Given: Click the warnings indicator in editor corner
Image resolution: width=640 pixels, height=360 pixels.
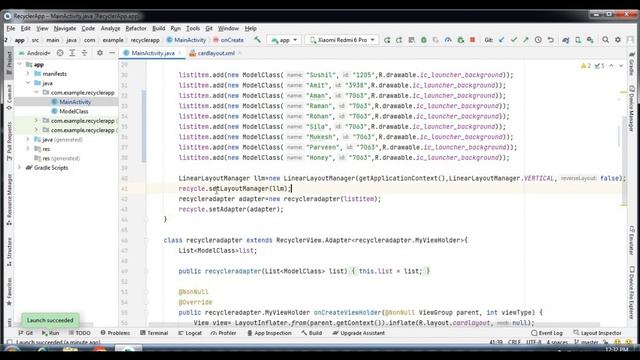Looking at the screenshot, I should click(586, 66).
